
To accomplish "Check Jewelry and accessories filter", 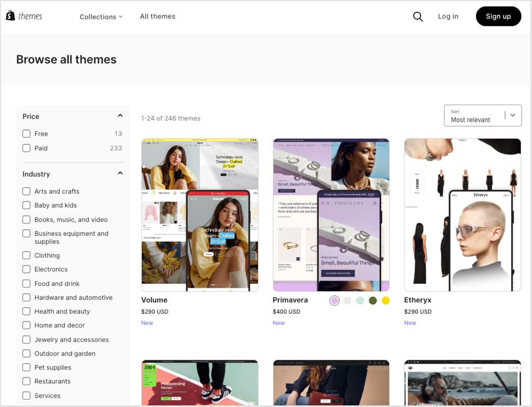I will click(26, 339).
